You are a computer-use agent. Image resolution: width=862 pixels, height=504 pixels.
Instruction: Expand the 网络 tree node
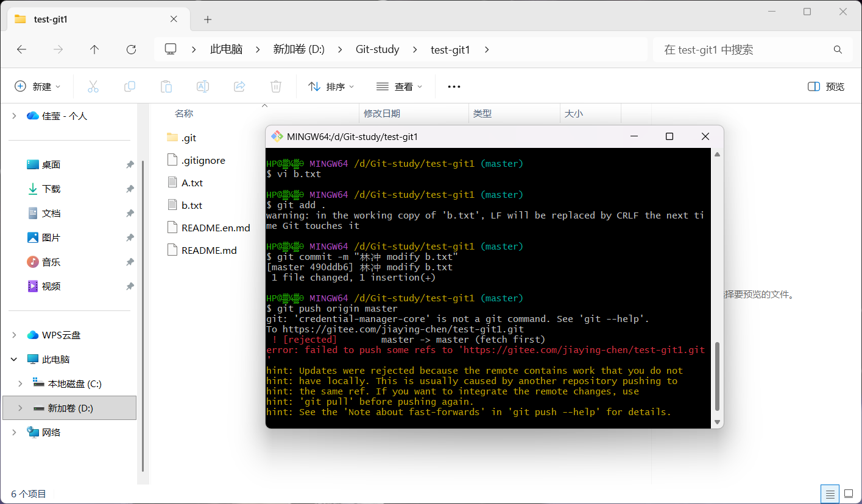[14, 432]
